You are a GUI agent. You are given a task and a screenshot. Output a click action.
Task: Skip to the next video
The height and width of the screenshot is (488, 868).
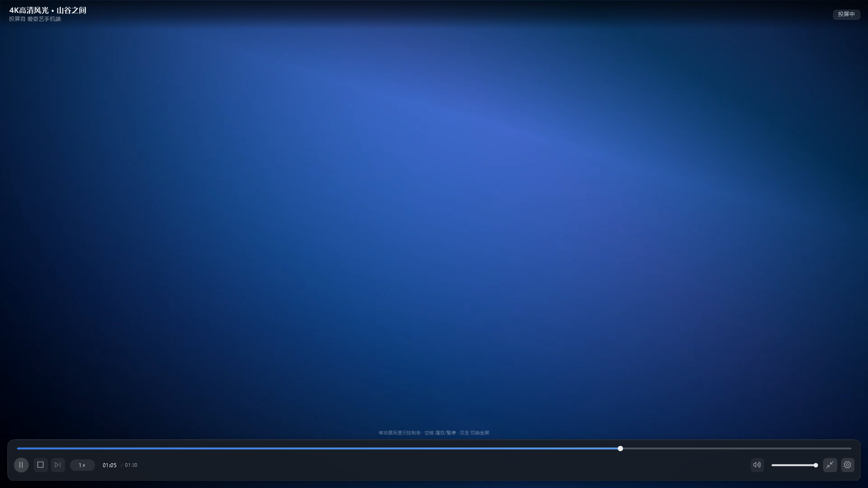(57, 465)
